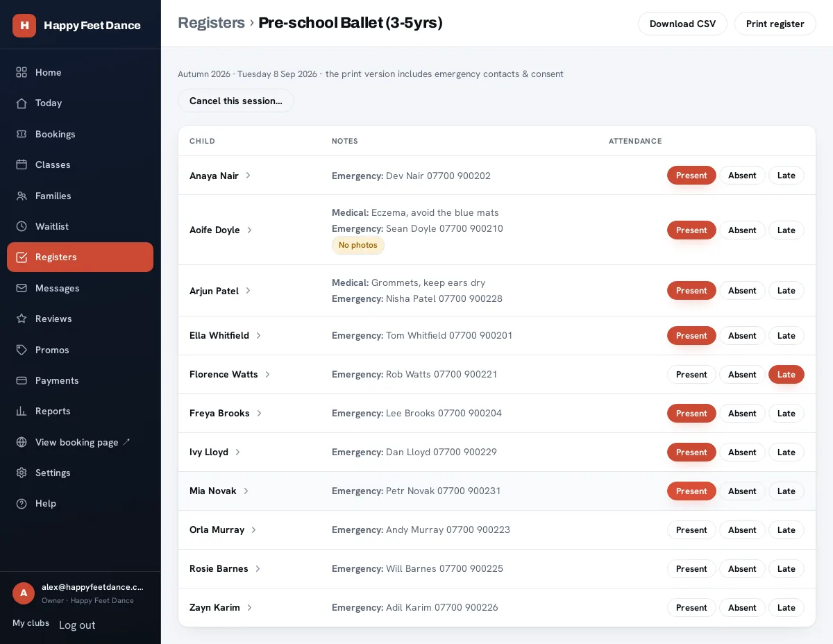Expand chevron next to Ella Whitfield
This screenshot has height=644, width=833.
[x=258, y=335]
